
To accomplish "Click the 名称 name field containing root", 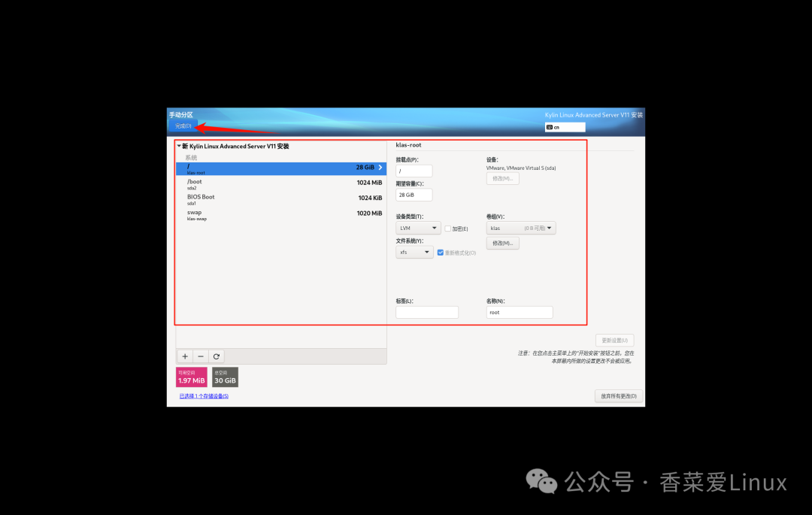I will pyautogui.click(x=520, y=312).
